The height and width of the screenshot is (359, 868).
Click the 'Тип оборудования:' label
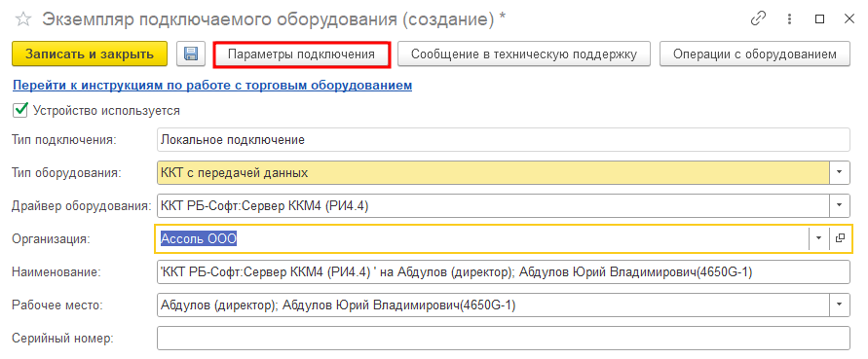pos(66,172)
